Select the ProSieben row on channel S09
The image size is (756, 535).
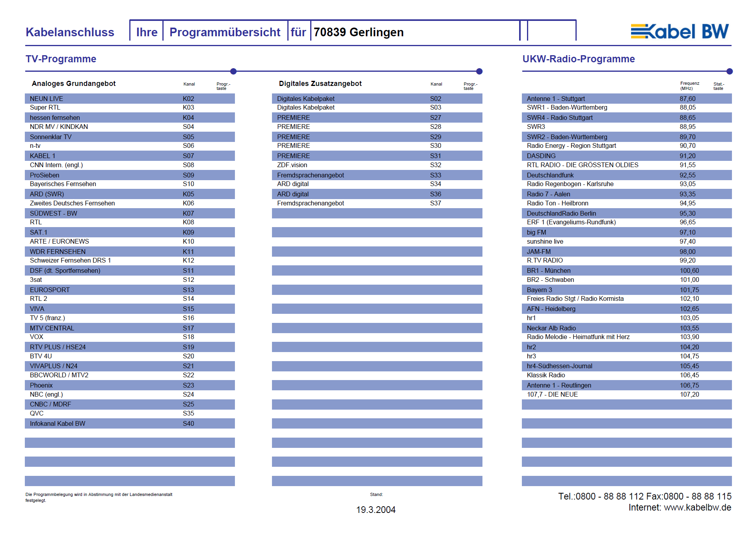130,175
